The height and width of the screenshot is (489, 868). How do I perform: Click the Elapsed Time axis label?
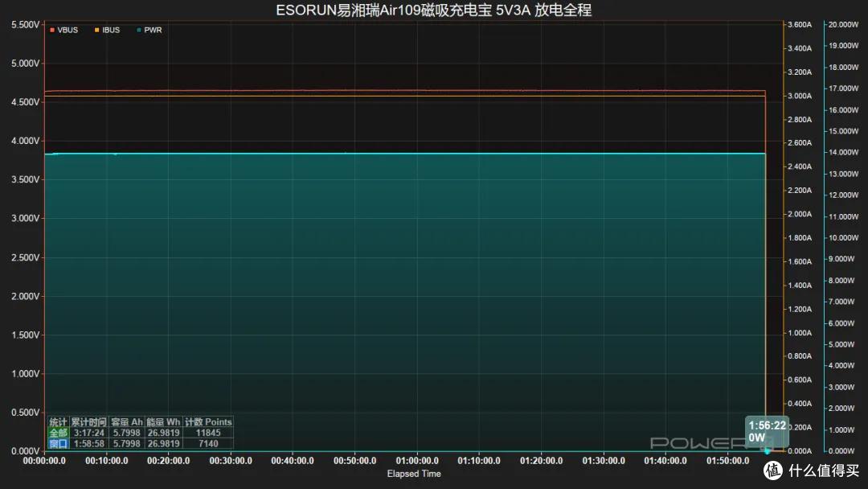click(414, 474)
